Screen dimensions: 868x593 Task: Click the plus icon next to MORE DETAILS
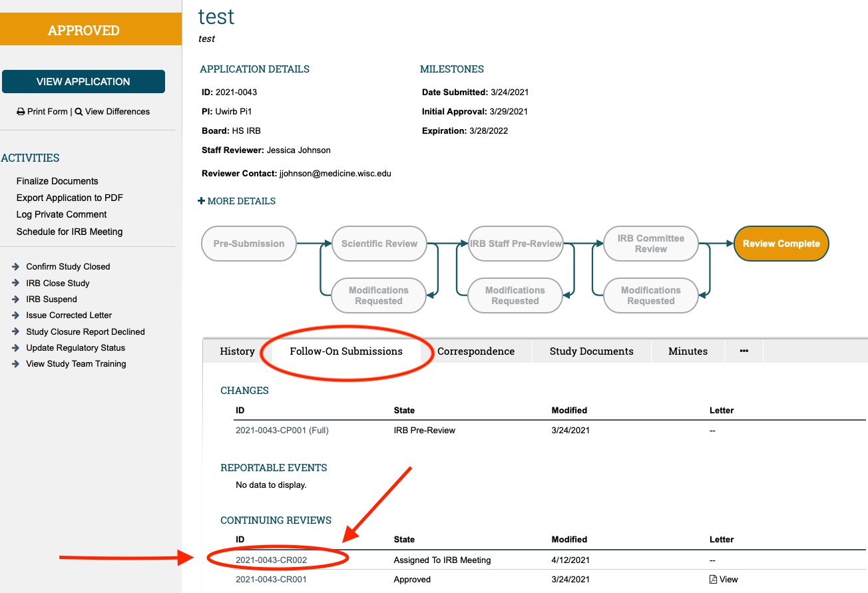202,200
